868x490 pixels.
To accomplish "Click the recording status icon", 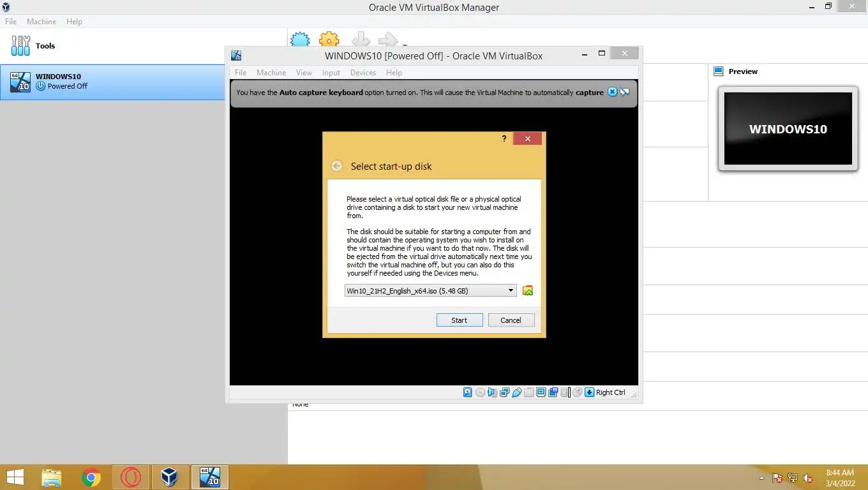I will point(553,392).
